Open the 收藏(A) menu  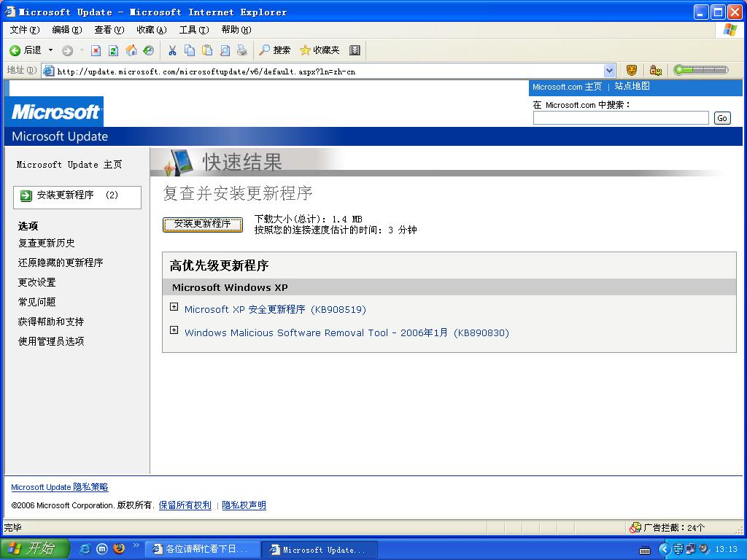[152, 30]
